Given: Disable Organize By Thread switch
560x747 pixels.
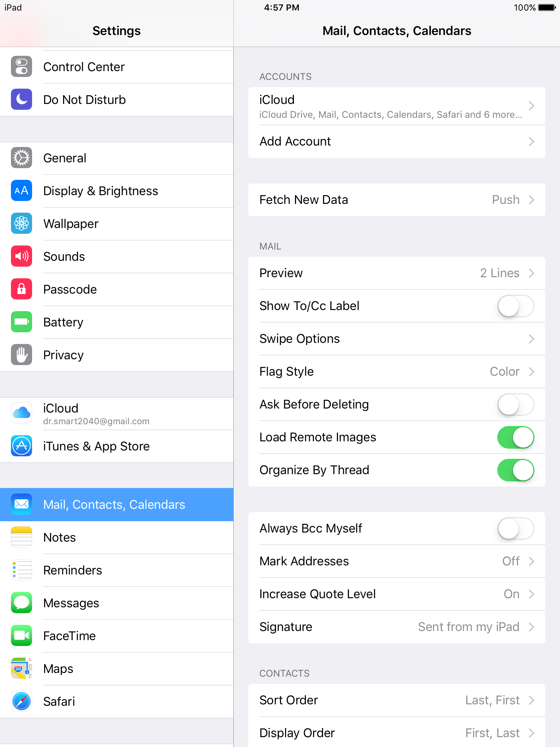Looking at the screenshot, I should click(516, 470).
